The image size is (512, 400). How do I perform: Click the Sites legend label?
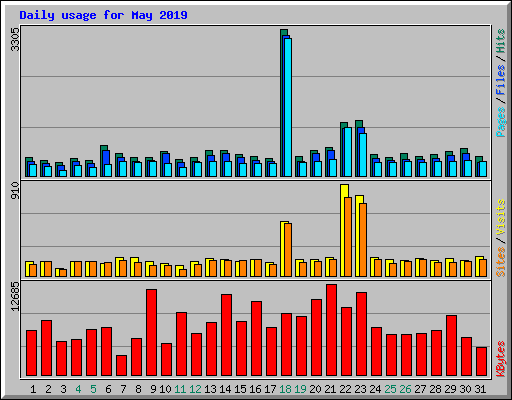point(501,262)
